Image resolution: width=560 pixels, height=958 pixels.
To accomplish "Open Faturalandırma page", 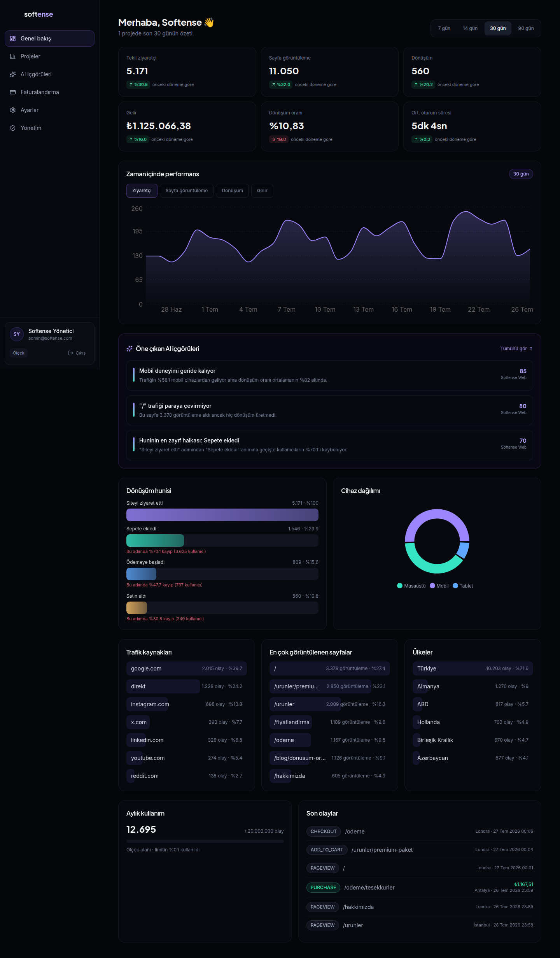I will point(49,92).
